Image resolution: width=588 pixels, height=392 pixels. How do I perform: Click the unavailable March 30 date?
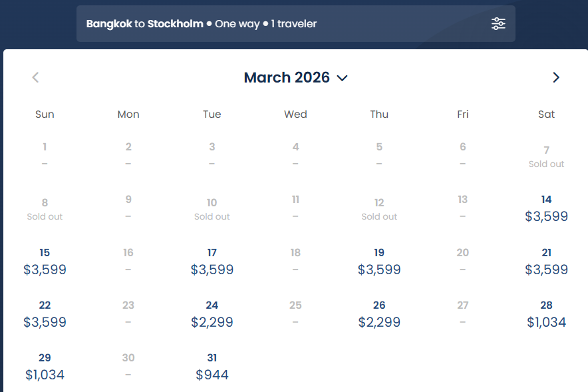point(128,367)
